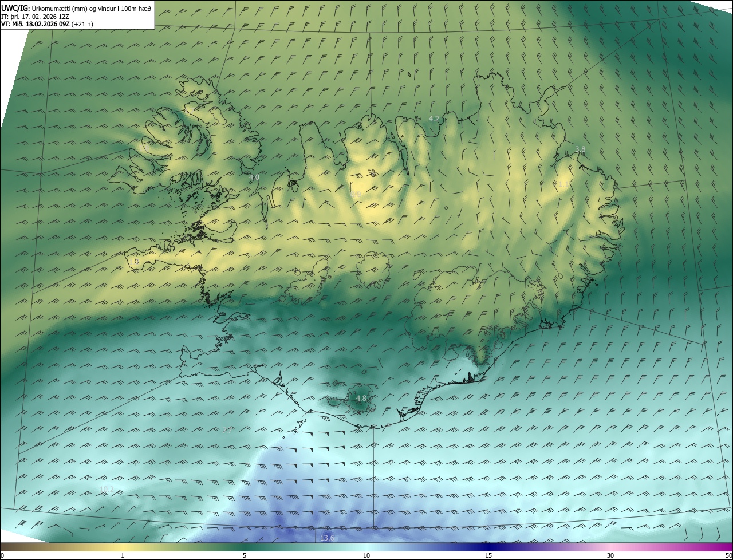Click the map value label "3.8"
The width and height of the screenshot is (733, 560).
pos(580,149)
